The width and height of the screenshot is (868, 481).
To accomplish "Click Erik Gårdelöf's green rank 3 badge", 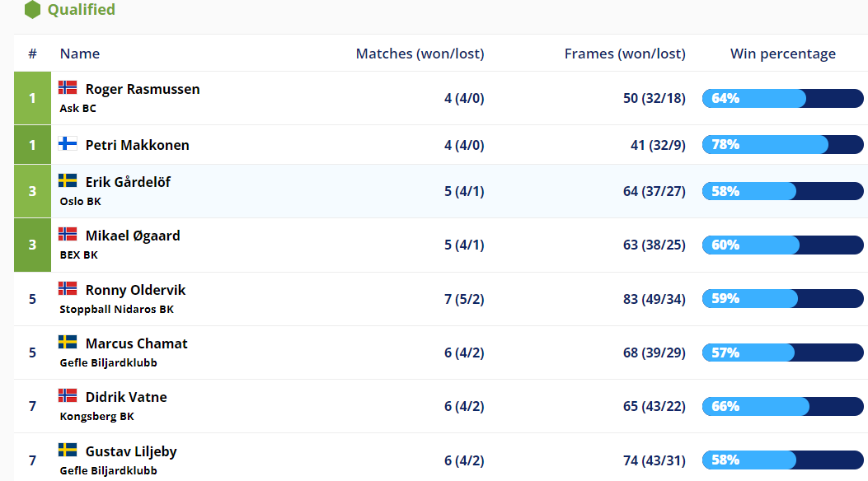I will point(33,191).
